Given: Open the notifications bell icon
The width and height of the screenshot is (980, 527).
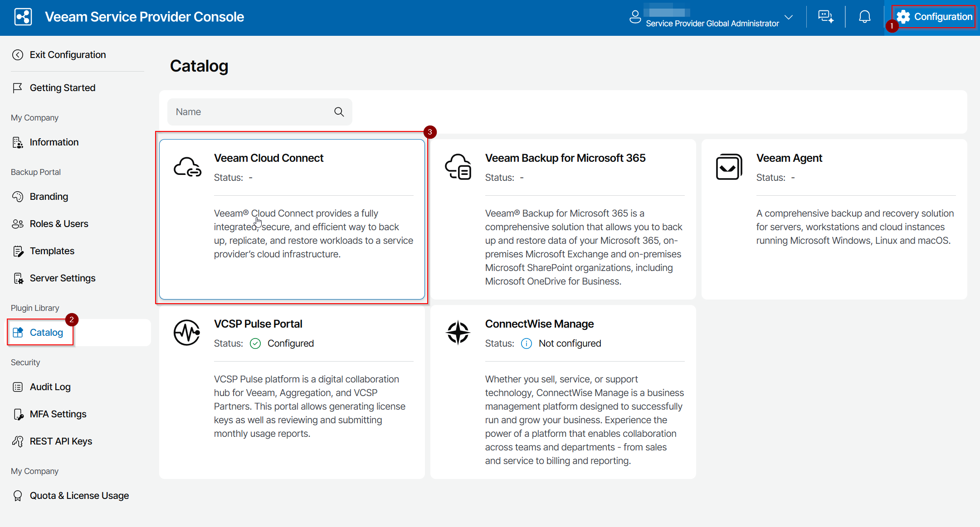Looking at the screenshot, I should tap(865, 17).
